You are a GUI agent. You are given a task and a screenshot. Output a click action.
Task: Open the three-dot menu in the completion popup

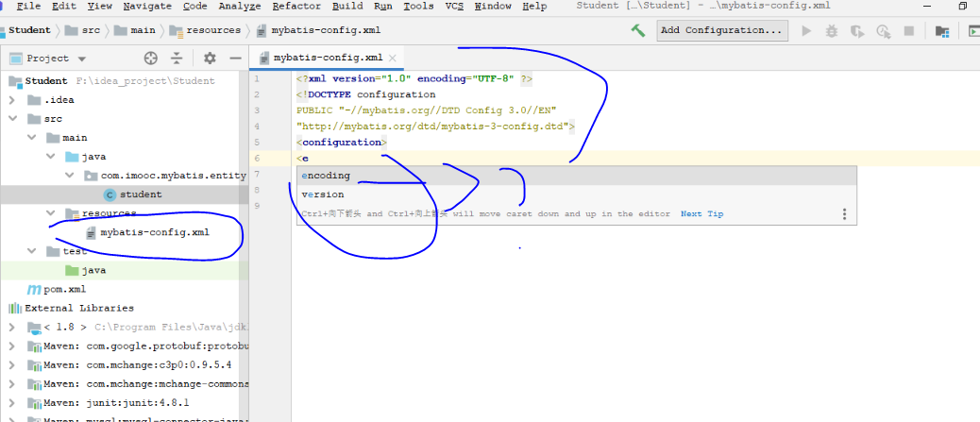[x=844, y=213]
